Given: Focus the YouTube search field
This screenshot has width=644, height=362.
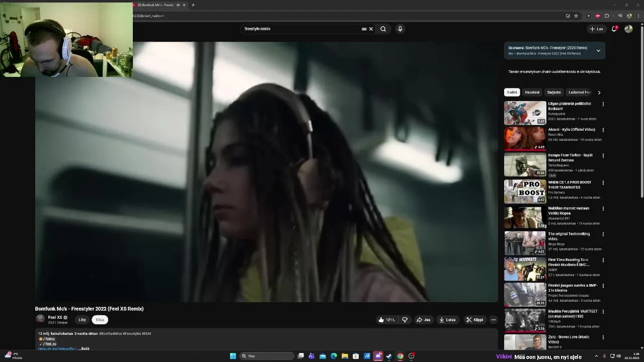Looking at the screenshot, I should [302, 29].
